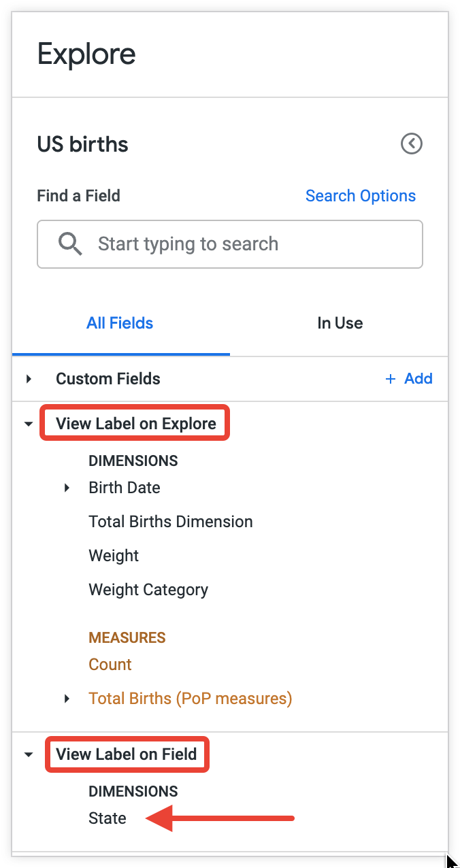Image resolution: width=460 pixels, height=868 pixels.
Task: Click Add to create a custom field
Action: 418,379
